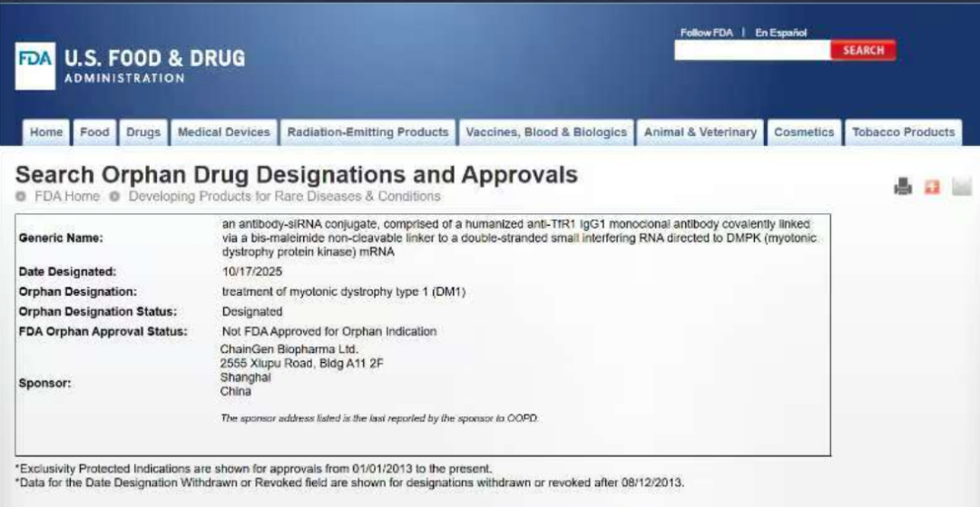Viewport: 980px width, 507px height.
Task: Open the Home tab
Action: point(46,132)
